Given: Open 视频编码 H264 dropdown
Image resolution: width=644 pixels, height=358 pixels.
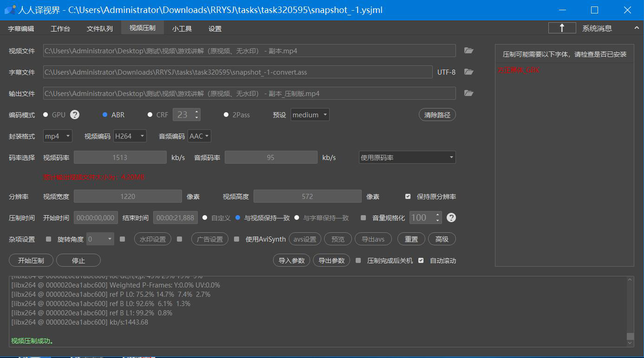Looking at the screenshot, I should [130, 136].
